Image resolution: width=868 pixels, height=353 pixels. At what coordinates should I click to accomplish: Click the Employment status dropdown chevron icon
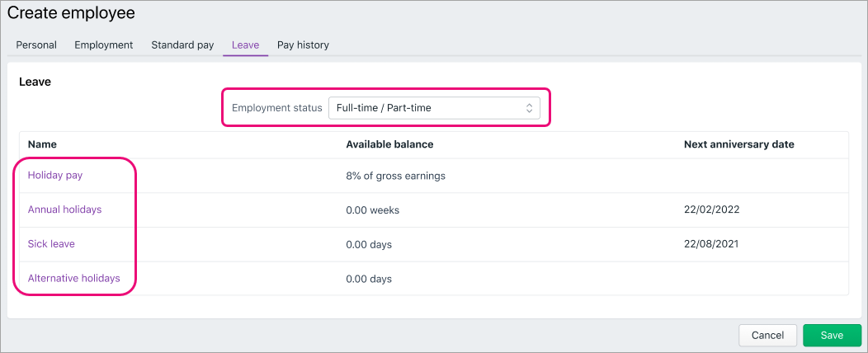(x=529, y=108)
